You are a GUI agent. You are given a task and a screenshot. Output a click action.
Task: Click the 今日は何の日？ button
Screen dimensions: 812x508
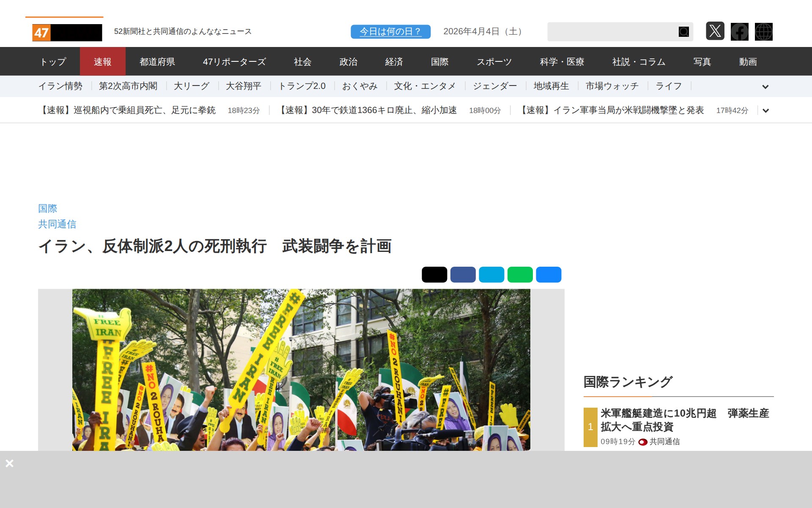390,32
